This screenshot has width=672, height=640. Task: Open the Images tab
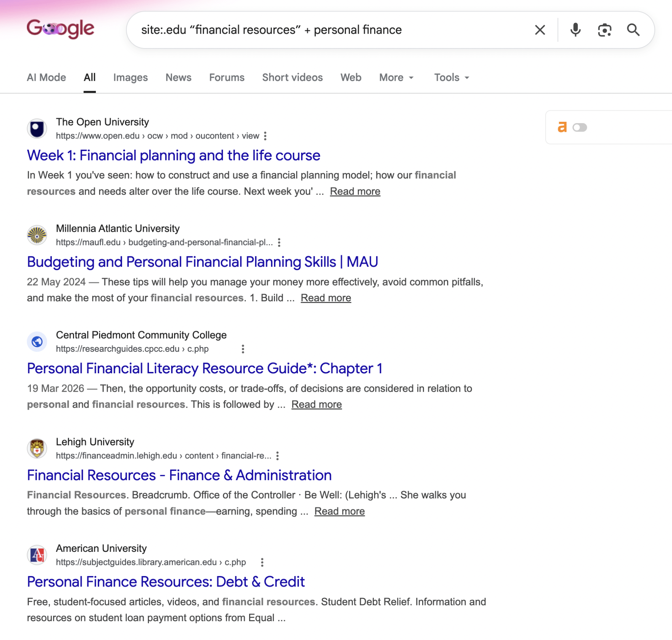130,77
